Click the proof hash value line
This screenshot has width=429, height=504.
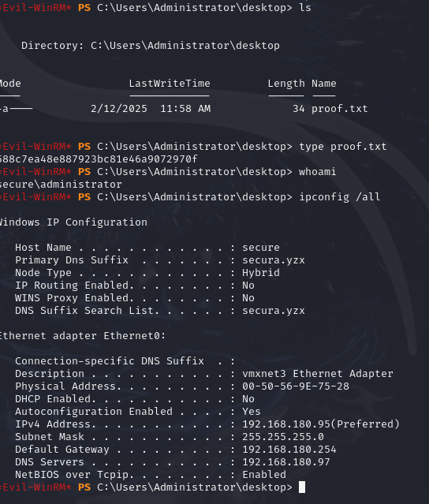click(x=99, y=159)
